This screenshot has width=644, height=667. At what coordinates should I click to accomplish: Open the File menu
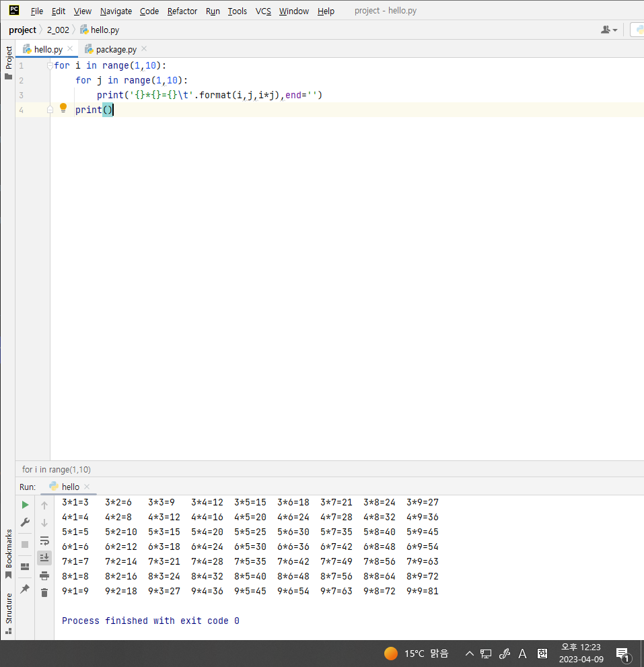37,11
